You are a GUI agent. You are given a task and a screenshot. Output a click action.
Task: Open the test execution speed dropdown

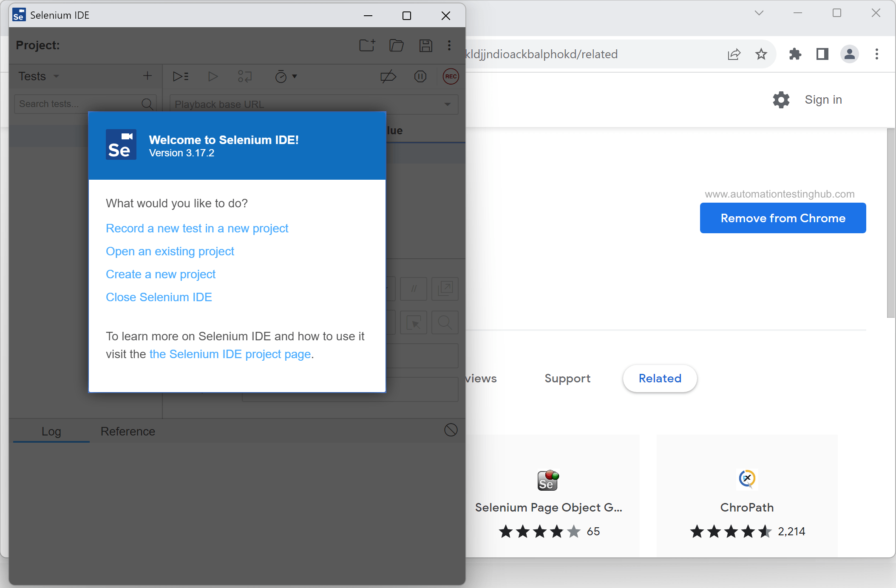coord(286,76)
